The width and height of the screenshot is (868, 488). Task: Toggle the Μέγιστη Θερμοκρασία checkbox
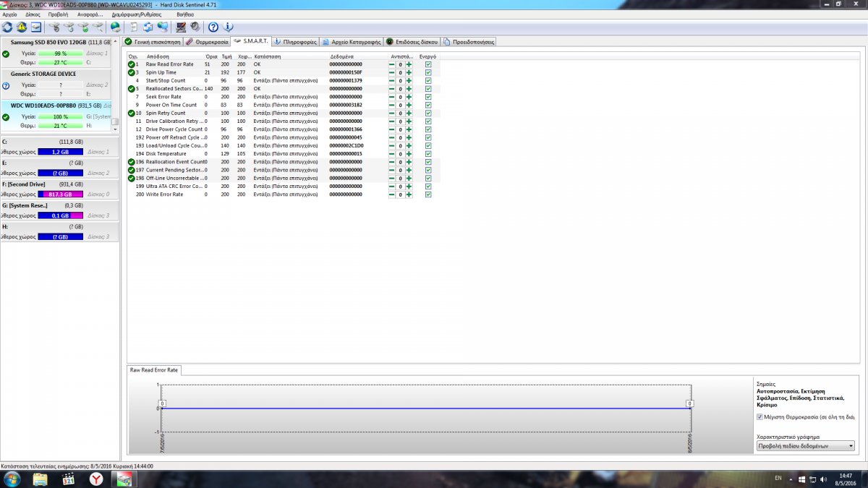759,417
